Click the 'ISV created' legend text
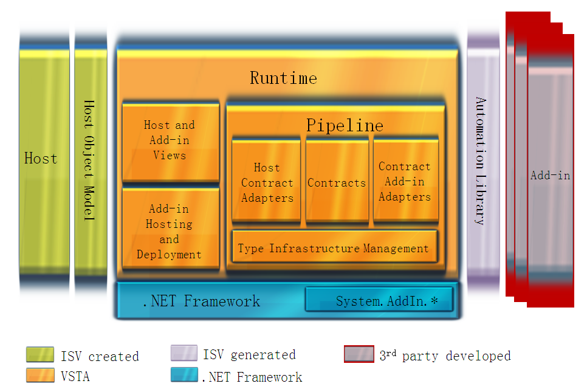This screenshot has width=587, height=392. point(100,356)
